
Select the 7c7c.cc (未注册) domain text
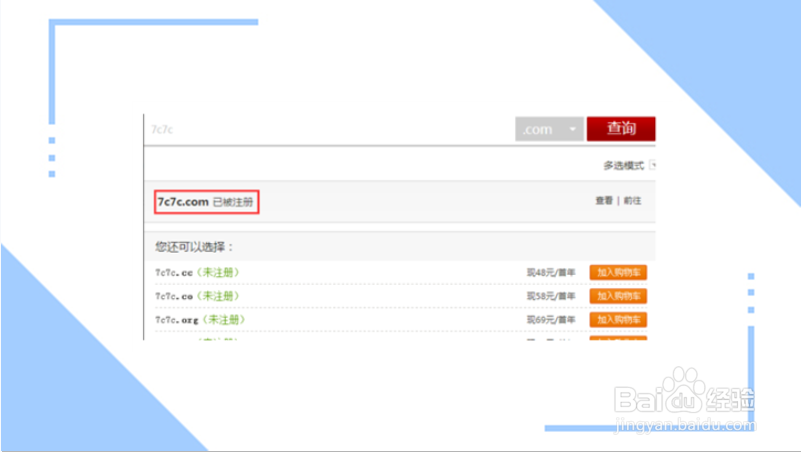(197, 272)
